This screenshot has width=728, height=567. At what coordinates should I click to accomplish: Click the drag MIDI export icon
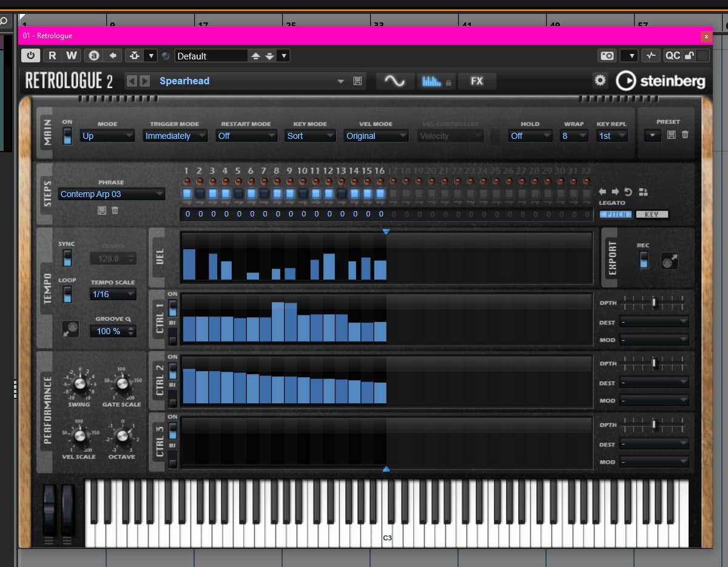tap(670, 261)
